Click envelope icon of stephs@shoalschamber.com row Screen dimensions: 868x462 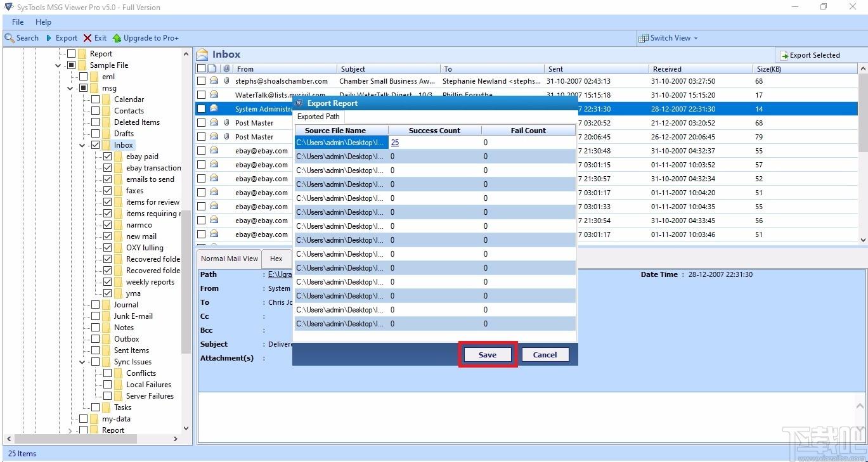(214, 80)
